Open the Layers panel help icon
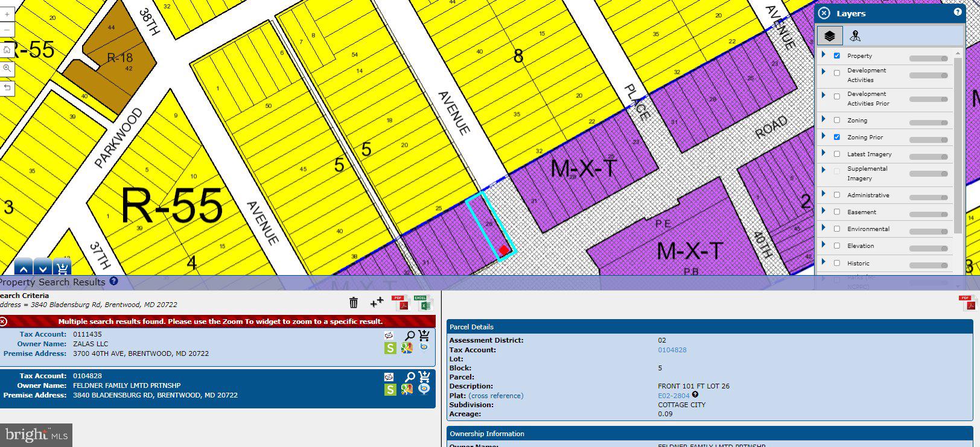The height and width of the screenshot is (447, 980). (957, 12)
